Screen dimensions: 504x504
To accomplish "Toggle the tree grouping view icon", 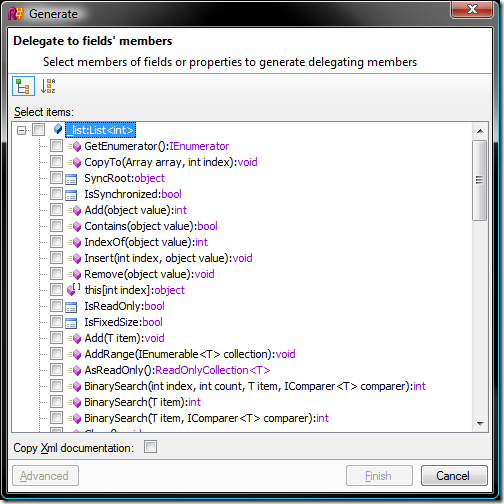I will [23, 86].
